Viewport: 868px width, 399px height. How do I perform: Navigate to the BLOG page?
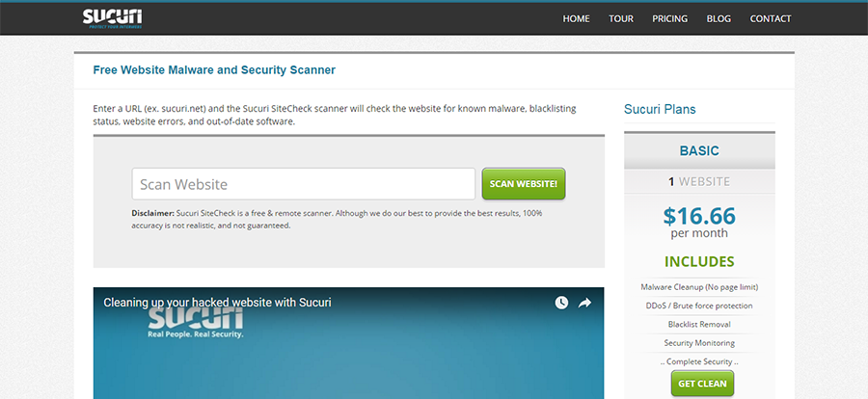[719, 18]
